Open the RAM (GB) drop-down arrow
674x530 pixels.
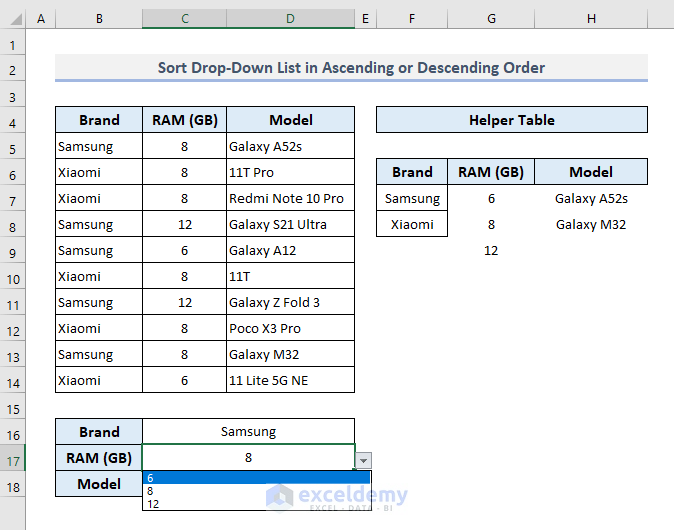tap(364, 460)
